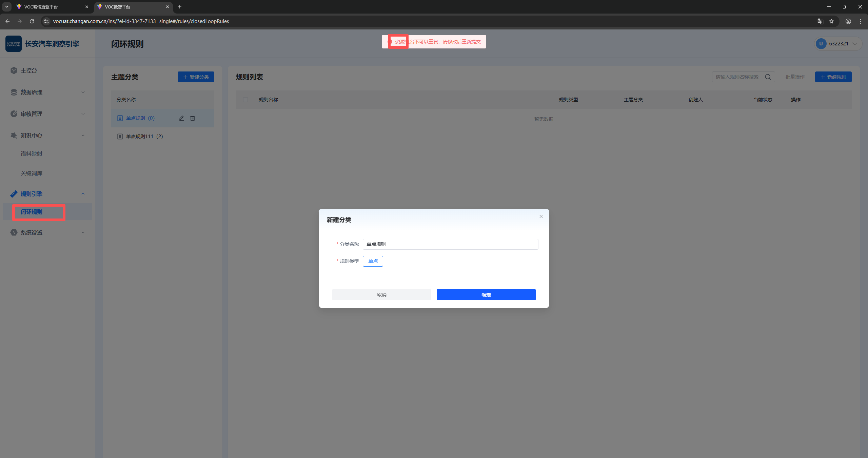The width and height of the screenshot is (868, 458).
Task: Click the search magnifier icon in rule search
Action: click(x=768, y=77)
